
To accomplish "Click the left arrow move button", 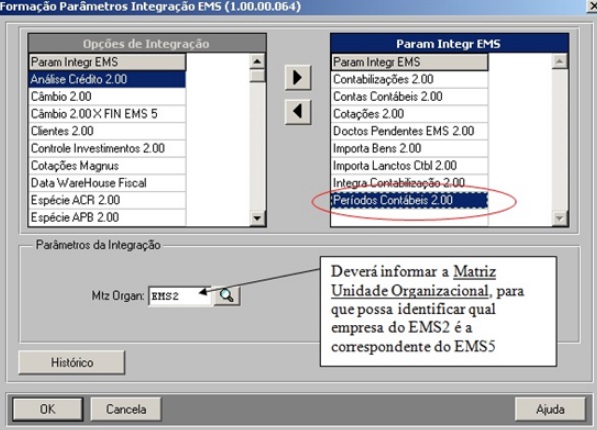I will (298, 112).
